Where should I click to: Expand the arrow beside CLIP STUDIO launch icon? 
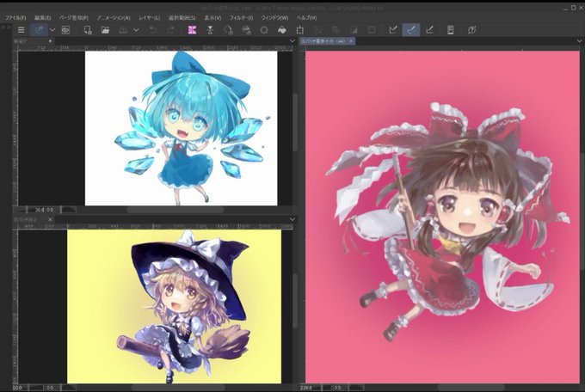click(52, 30)
